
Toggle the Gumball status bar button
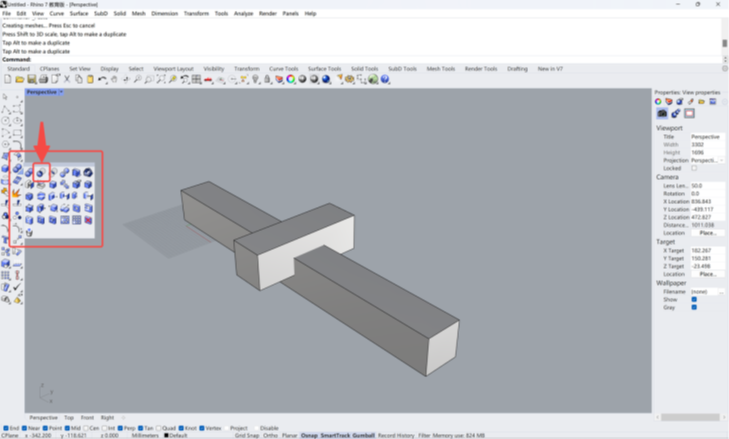point(363,435)
